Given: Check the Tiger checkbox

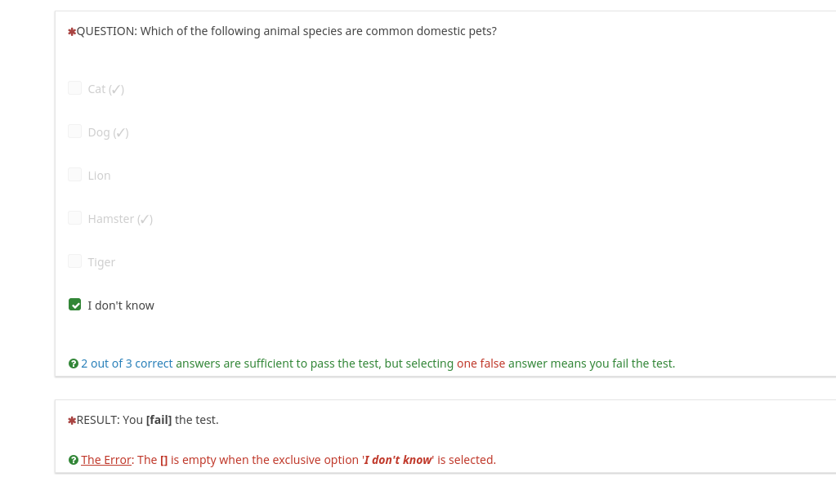Looking at the screenshot, I should (x=75, y=261).
